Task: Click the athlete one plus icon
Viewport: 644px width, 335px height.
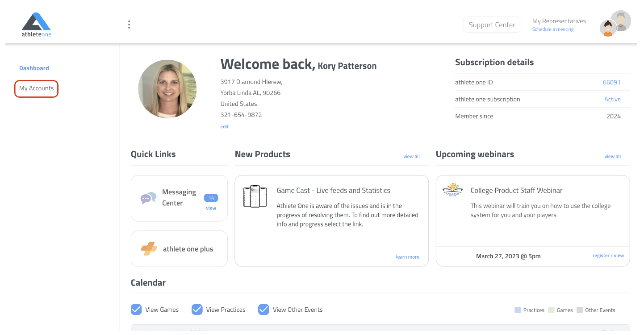Action: pyautogui.click(x=149, y=249)
